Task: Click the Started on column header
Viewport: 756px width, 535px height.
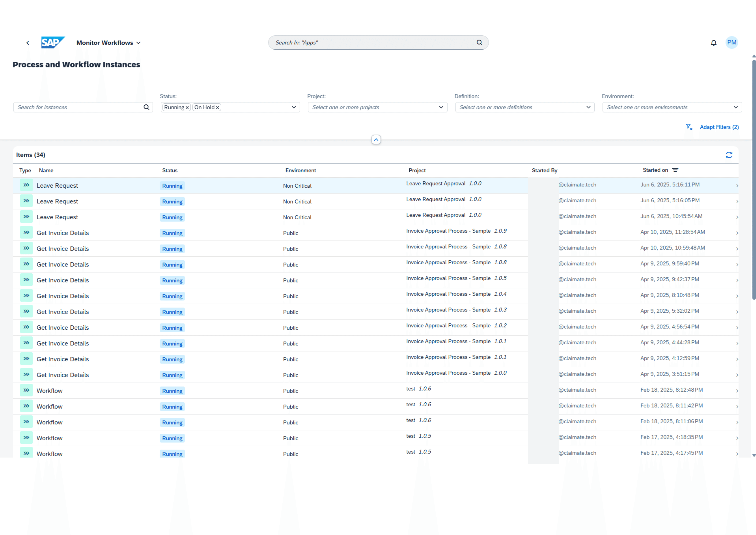Action: coord(655,170)
